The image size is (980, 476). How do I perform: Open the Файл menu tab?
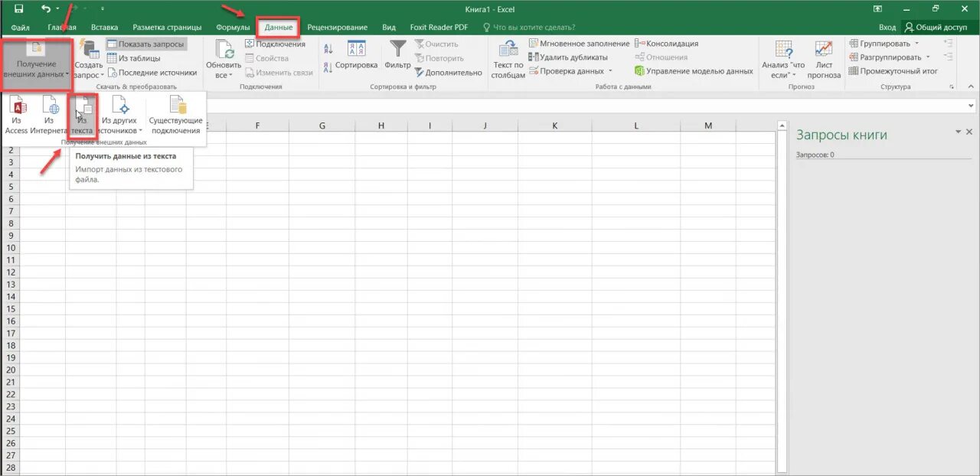tap(20, 28)
